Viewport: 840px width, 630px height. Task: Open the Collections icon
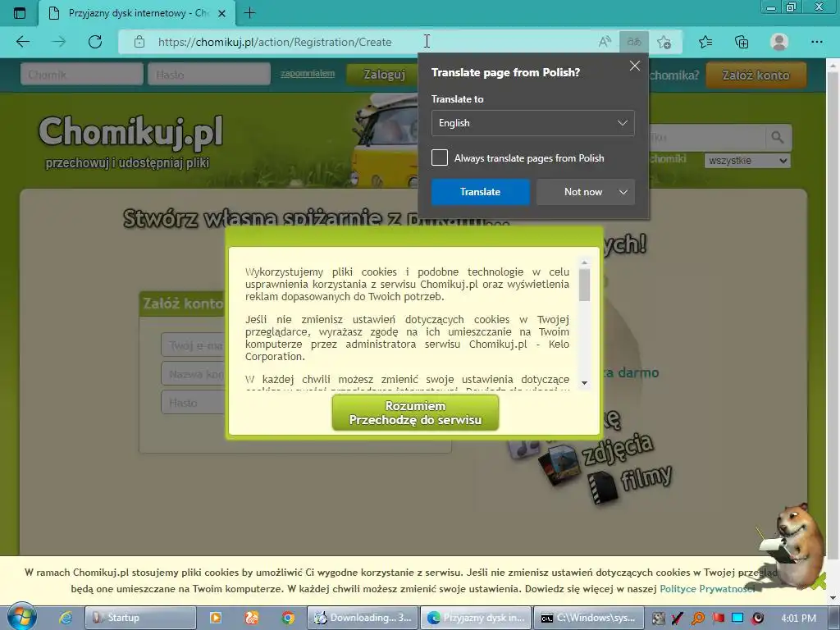(x=742, y=42)
